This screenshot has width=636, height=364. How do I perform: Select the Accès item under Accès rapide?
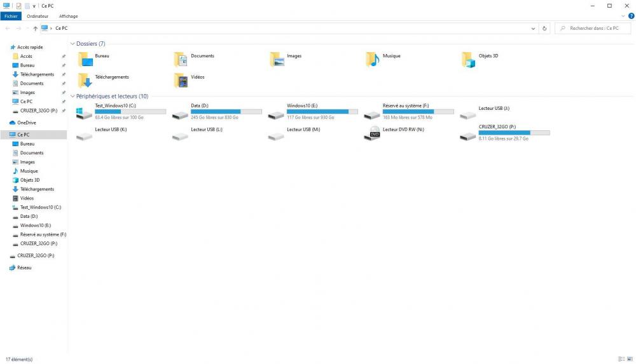(26, 57)
